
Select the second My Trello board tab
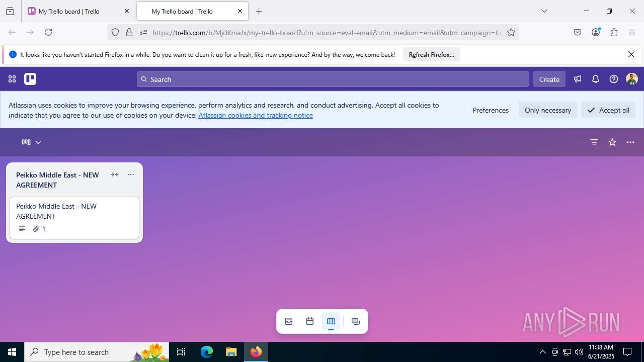192,11
